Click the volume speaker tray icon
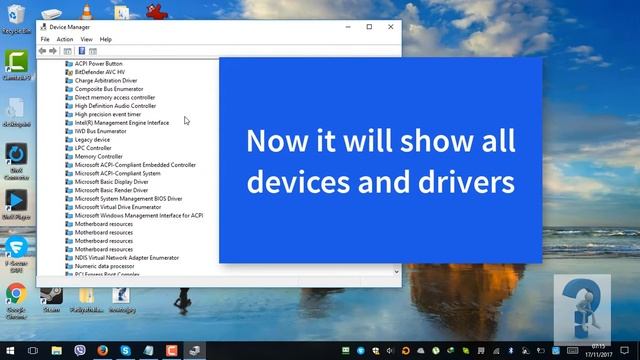Image resolution: width=640 pixels, height=360 pixels. [x=390, y=351]
